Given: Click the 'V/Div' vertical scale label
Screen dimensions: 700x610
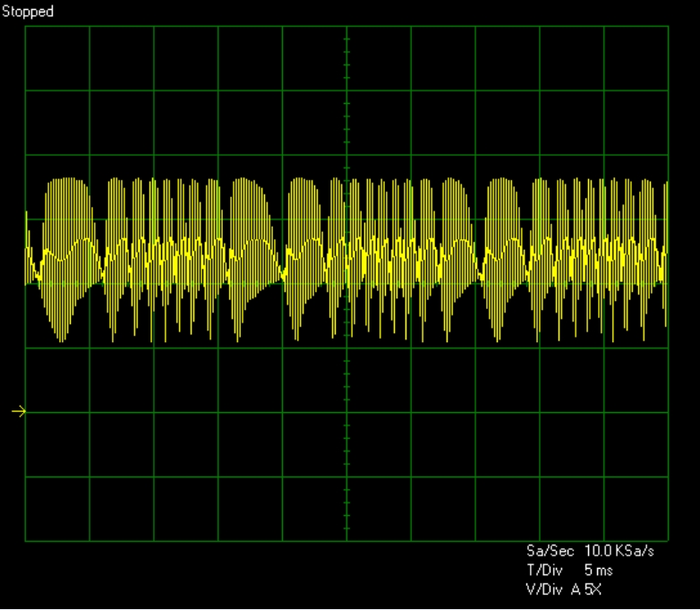Looking at the screenshot, I should pos(544,590).
